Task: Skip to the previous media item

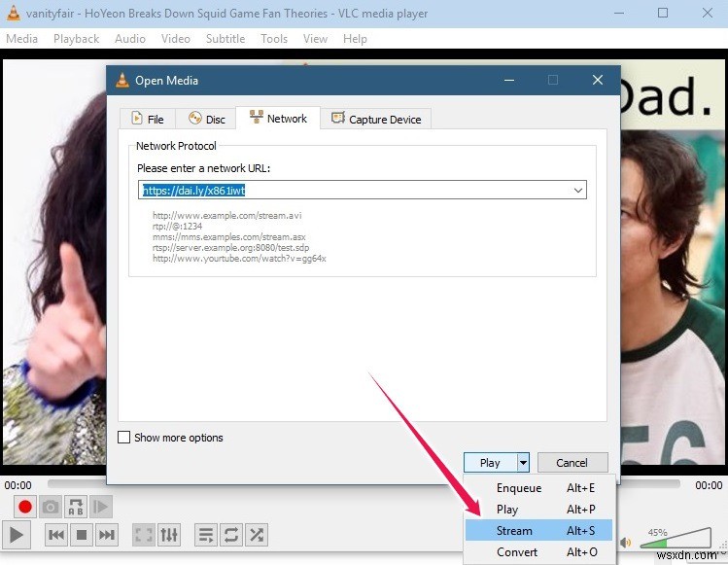Action: coord(56,535)
